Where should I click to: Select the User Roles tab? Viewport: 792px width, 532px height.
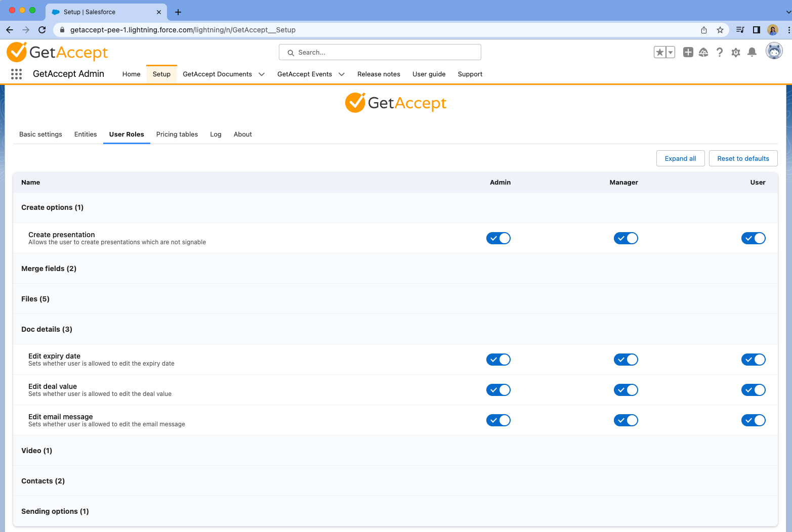tap(127, 135)
